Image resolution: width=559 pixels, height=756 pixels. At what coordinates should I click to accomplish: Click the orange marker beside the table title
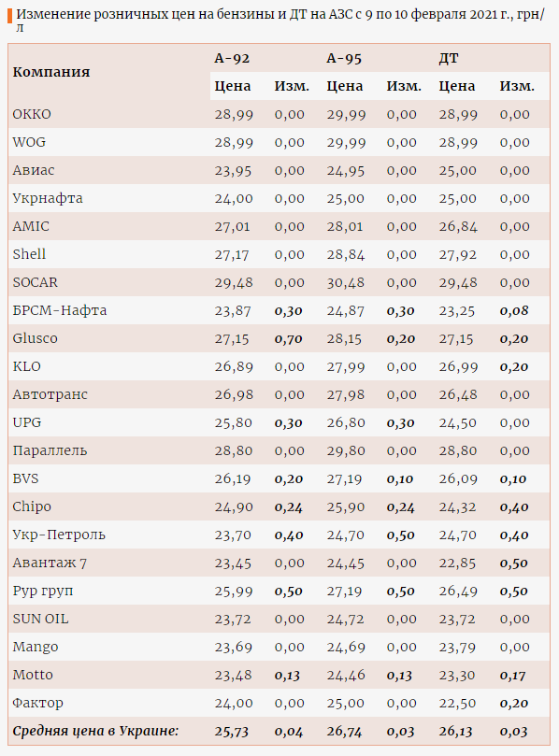tap(10, 16)
